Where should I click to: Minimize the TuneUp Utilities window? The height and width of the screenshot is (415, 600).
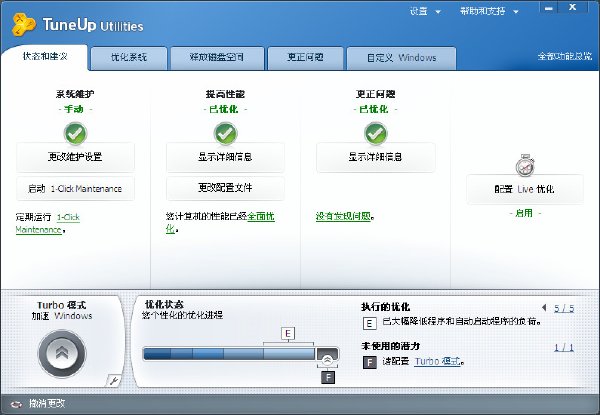pyautogui.click(x=549, y=8)
